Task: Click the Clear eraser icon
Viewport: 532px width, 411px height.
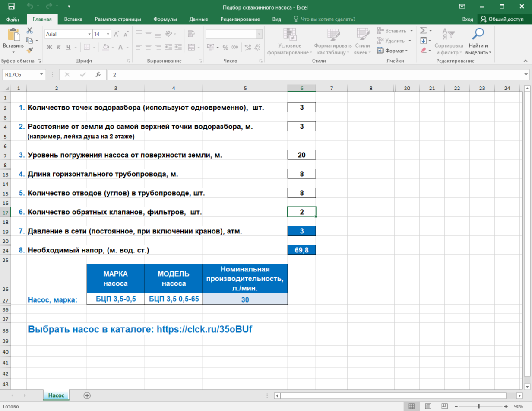Action: pyautogui.click(x=423, y=51)
